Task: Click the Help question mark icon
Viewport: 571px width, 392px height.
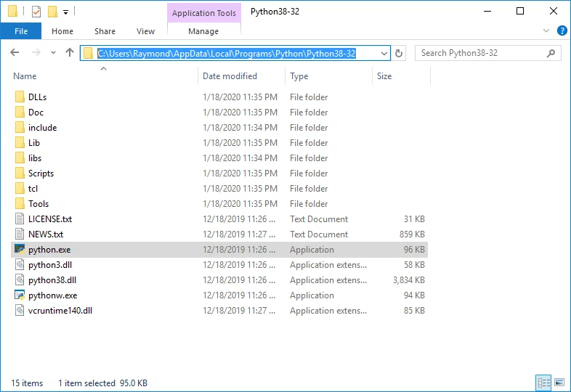Action: [x=562, y=31]
